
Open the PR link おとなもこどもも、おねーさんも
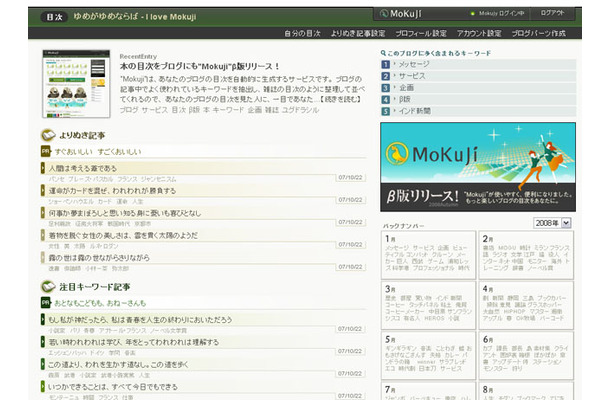[x=100, y=303]
